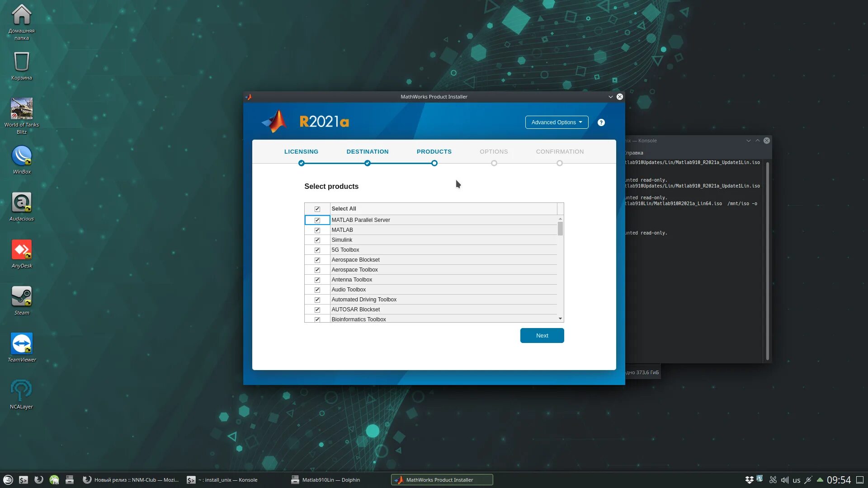
Task: Uncheck the Aerospace Toolbox checkbox
Action: click(317, 270)
